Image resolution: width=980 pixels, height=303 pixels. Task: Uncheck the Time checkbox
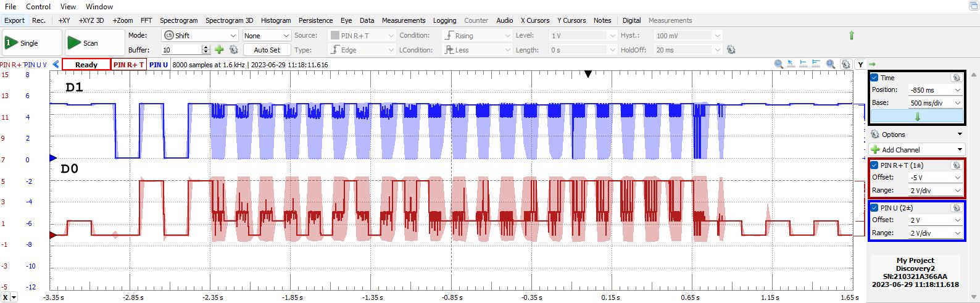tap(874, 78)
